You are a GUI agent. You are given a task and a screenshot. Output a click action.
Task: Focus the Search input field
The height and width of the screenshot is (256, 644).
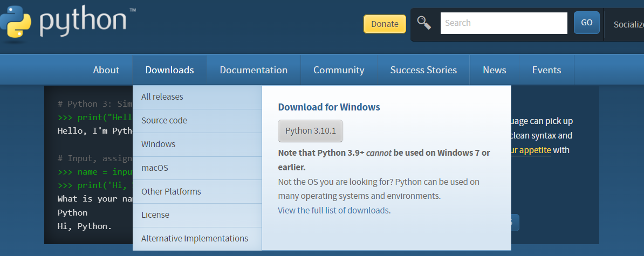pyautogui.click(x=504, y=23)
